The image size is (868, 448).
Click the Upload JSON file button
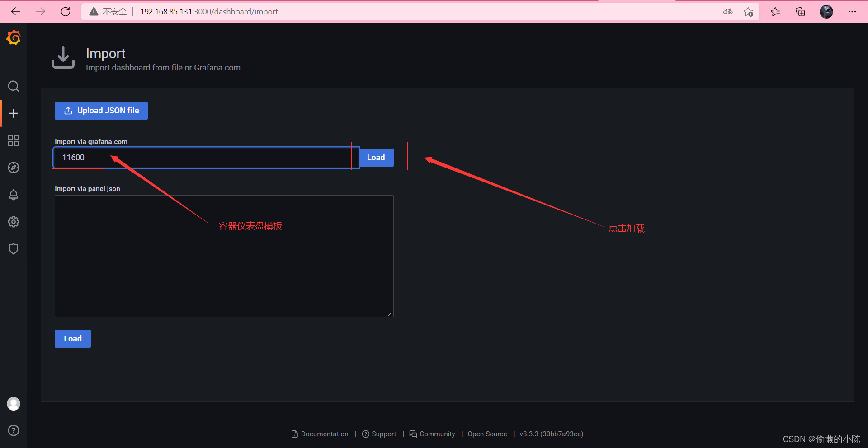pos(101,111)
